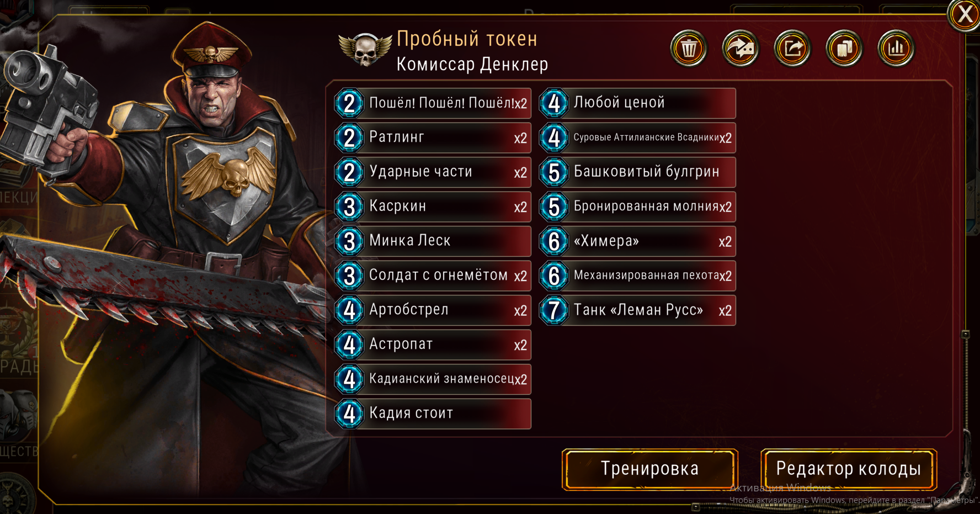Click the Башковитый булгрин card
This screenshot has width=980, height=514.
coord(638,172)
